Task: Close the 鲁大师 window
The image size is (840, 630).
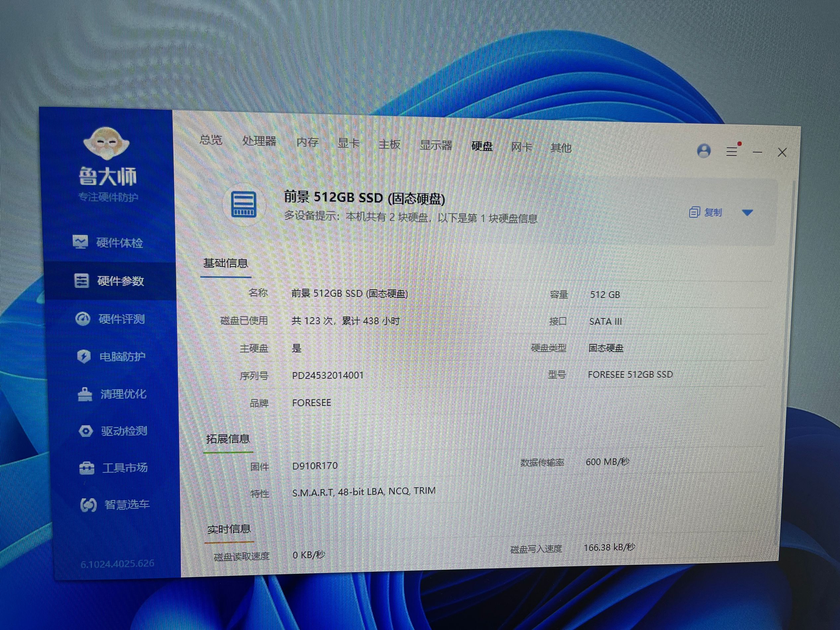Action: coord(782,153)
